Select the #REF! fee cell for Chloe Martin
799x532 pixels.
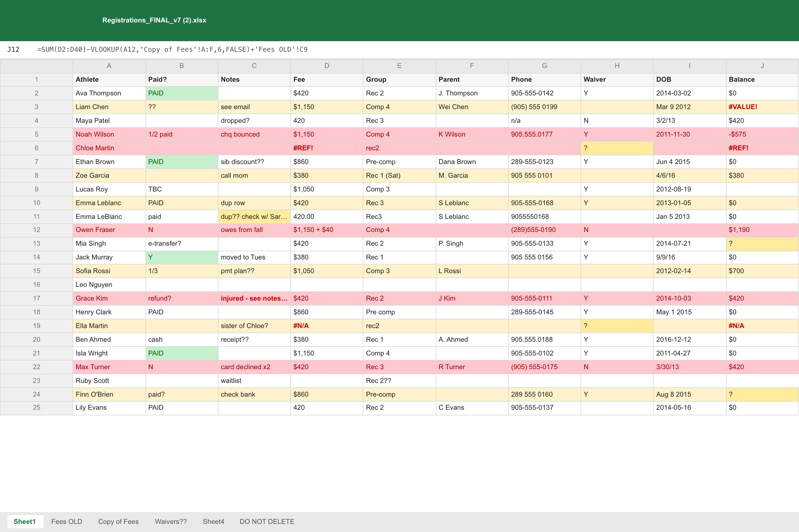[327, 148]
